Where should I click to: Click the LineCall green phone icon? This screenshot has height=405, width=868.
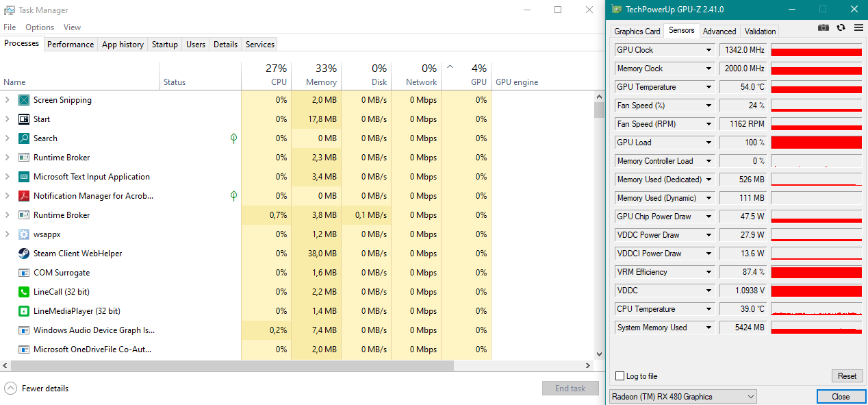click(x=24, y=292)
